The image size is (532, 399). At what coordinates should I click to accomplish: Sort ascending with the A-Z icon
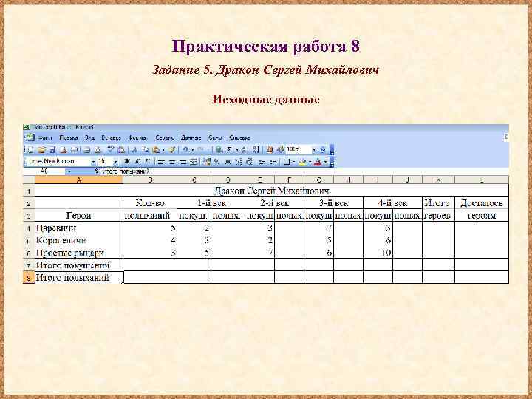245,149
